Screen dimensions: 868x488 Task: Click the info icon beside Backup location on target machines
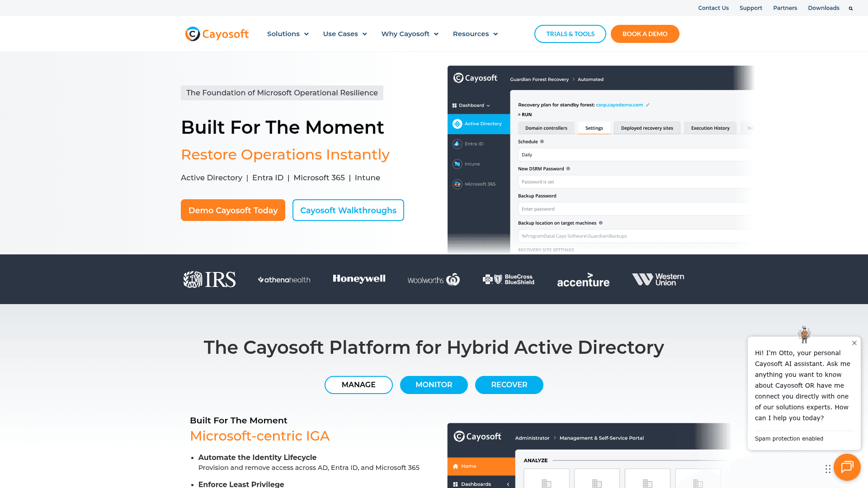coord(601,223)
